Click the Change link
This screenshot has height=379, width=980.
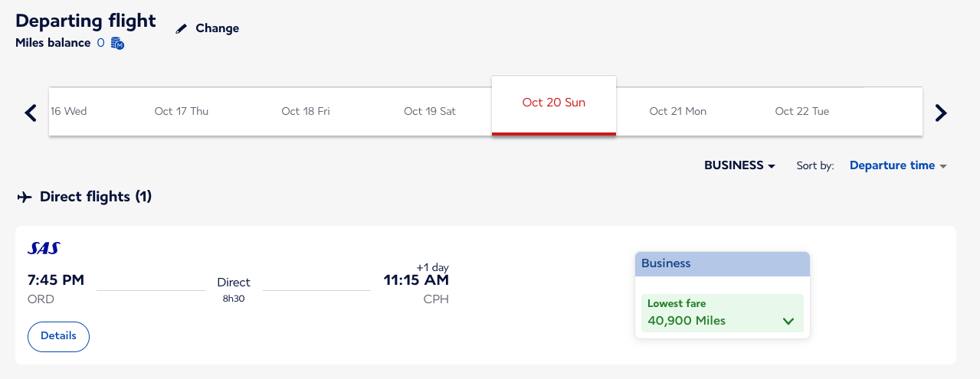tap(217, 28)
